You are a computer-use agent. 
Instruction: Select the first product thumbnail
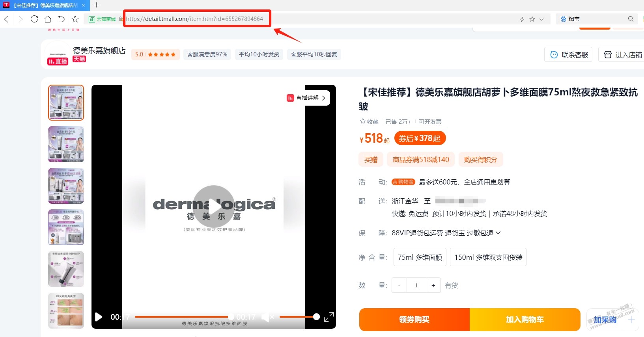66,103
